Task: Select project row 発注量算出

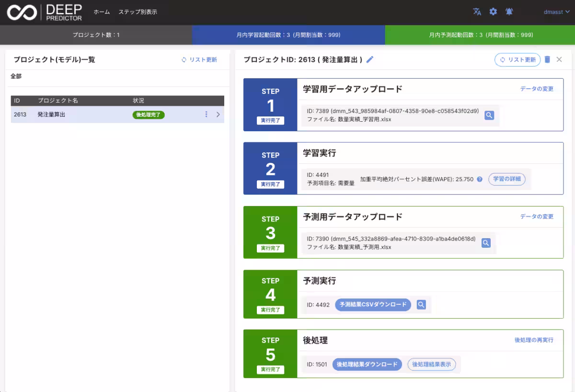Action: (117, 115)
